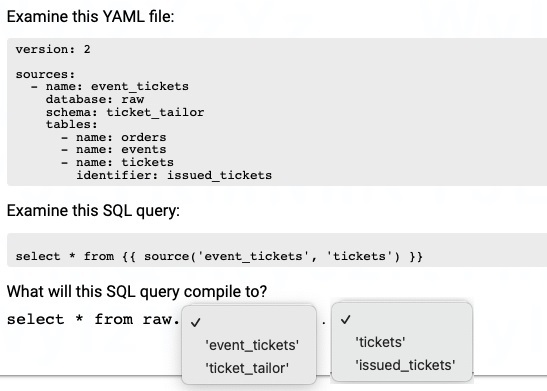Click the 'version: 2' YAML line
This screenshot has width=547, height=391.
(x=53, y=49)
